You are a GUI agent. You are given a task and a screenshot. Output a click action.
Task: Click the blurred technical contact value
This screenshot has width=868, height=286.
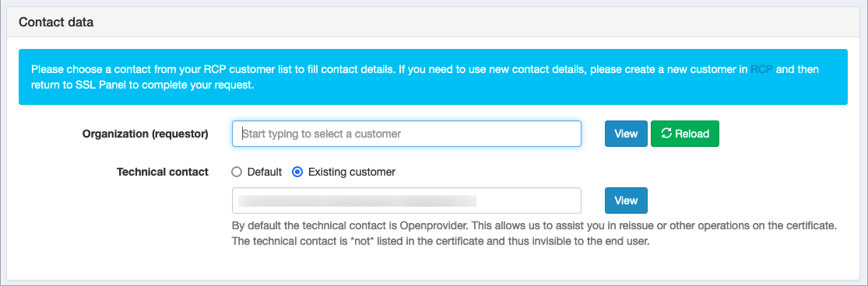click(357, 201)
